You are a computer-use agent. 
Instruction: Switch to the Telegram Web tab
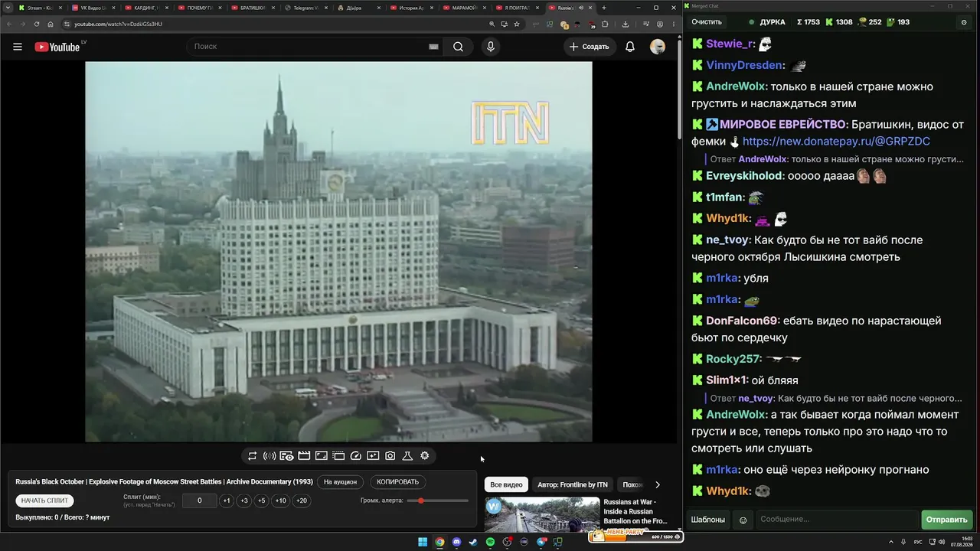[x=306, y=8]
